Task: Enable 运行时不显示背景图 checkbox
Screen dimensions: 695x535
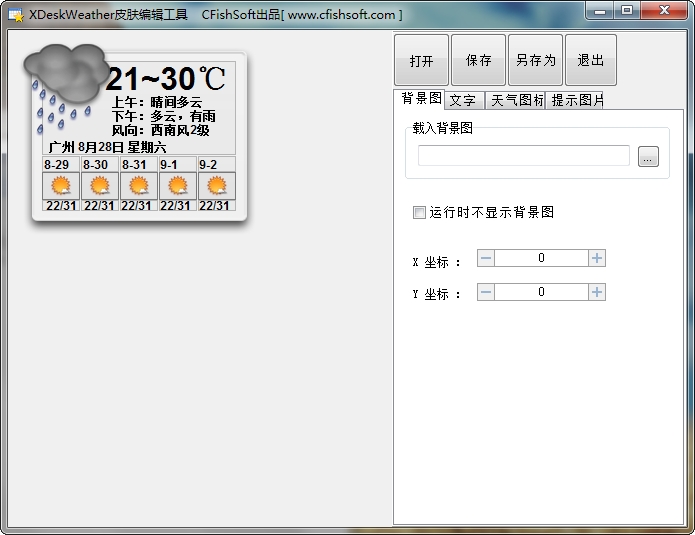Action: click(420, 212)
